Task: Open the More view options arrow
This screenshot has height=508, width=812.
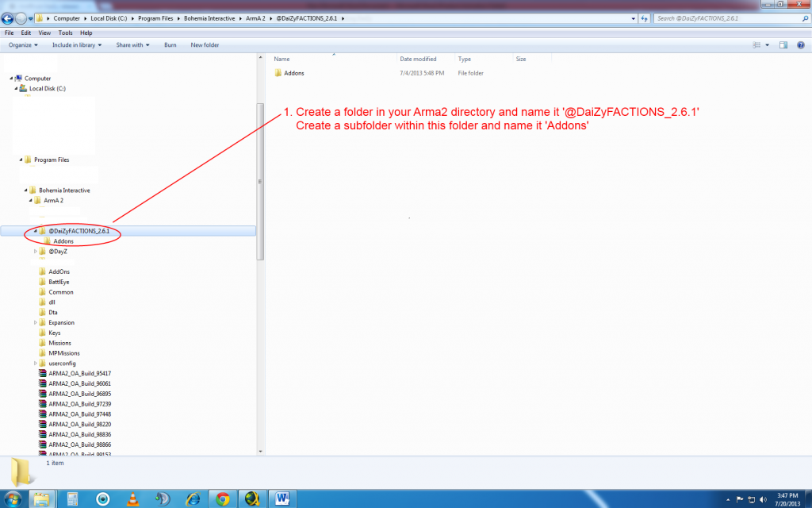Action: [x=768, y=45]
